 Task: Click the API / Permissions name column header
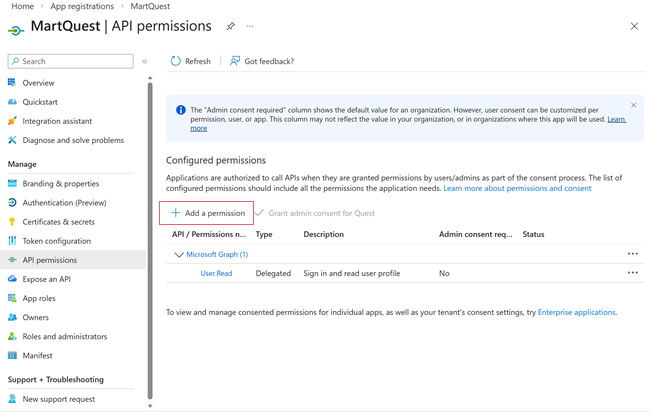click(209, 234)
